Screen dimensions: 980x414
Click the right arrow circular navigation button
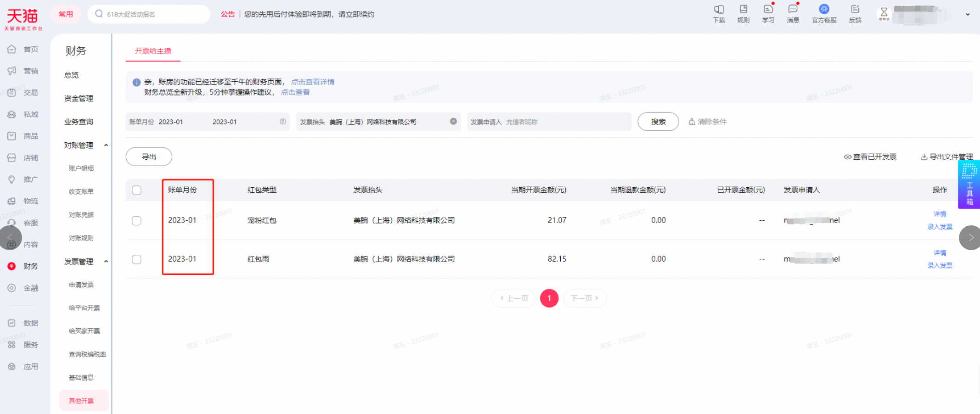pyautogui.click(x=970, y=238)
